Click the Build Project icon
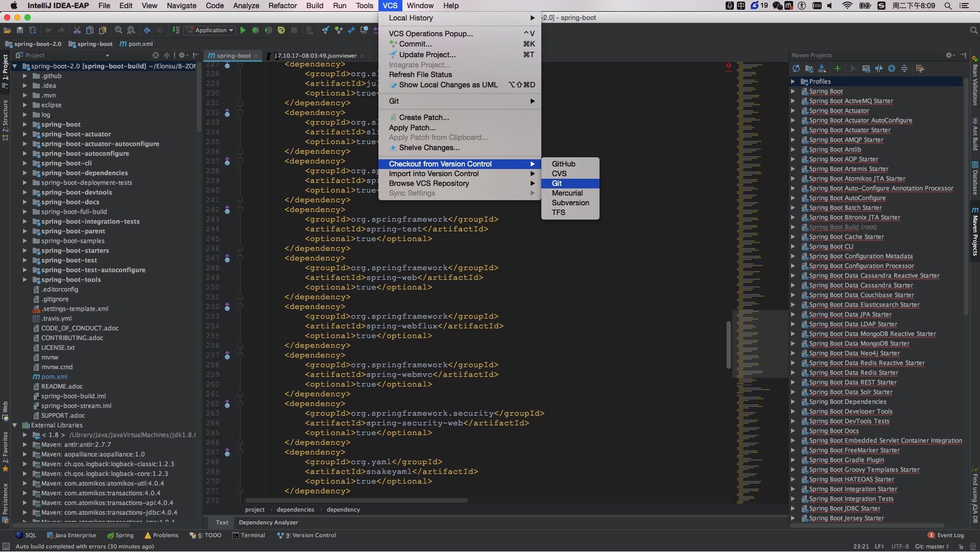Viewport: 980px width, 552px height. 176,30
